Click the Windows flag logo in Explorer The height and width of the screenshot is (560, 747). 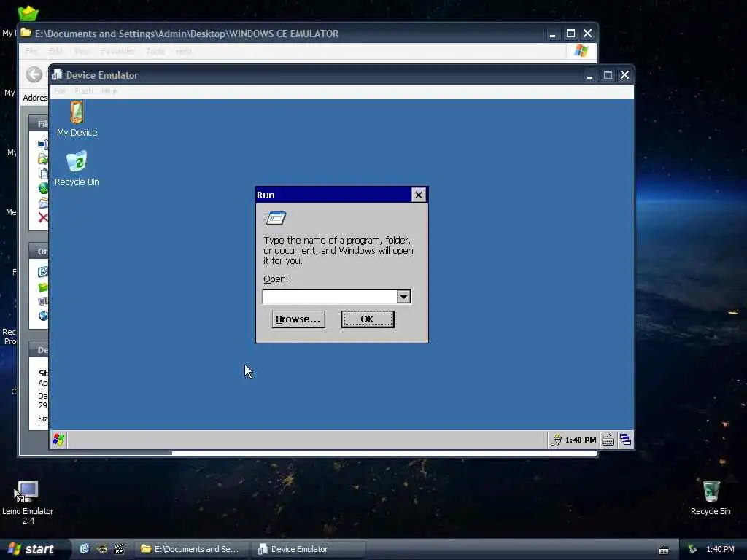click(581, 51)
